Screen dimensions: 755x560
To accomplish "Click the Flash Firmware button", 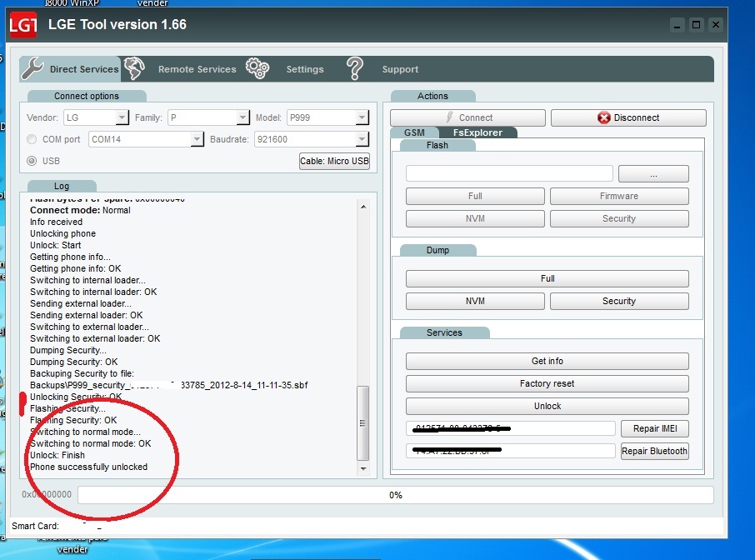I will pos(619,196).
